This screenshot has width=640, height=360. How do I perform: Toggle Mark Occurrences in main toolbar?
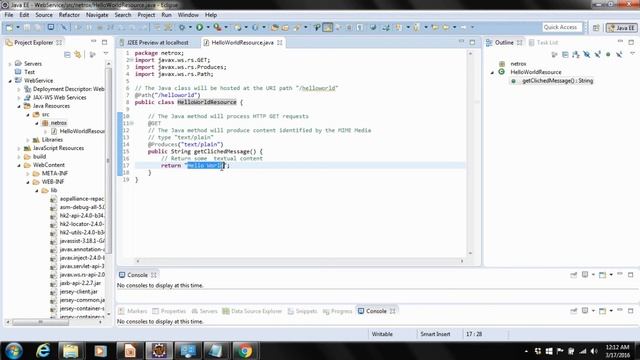[327, 27]
